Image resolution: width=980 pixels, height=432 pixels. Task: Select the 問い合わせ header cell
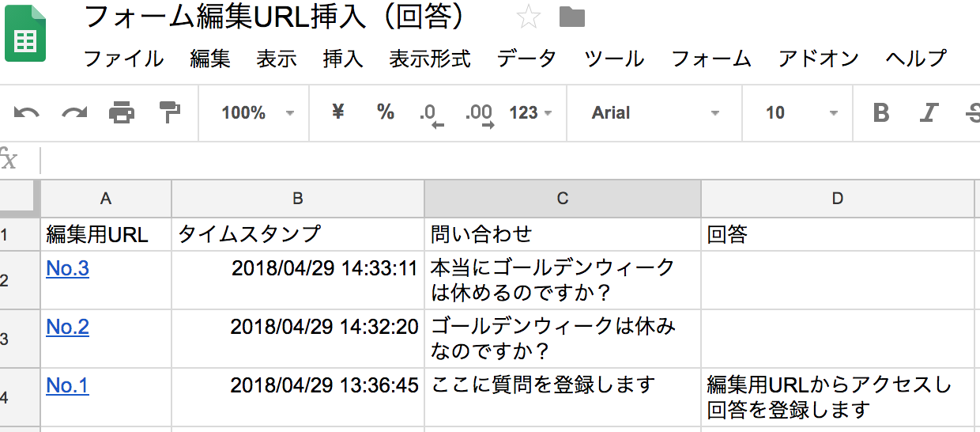click(x=563, y=234)
